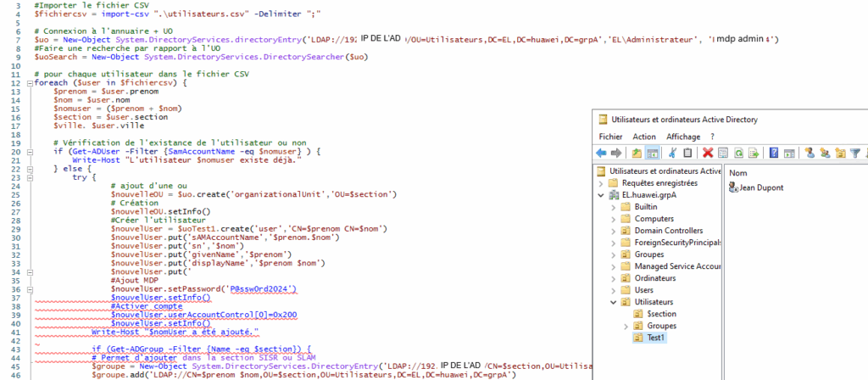Screen dimensions: 868x380
Task: Collapse the EL.huawei.grpA domain node
Action: [x=603, y=194]
